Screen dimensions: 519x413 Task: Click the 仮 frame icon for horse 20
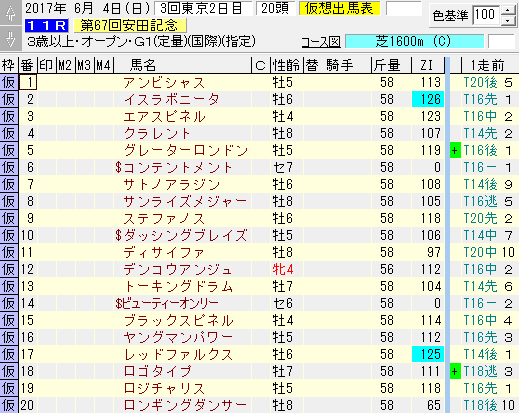tap(9, 405)
